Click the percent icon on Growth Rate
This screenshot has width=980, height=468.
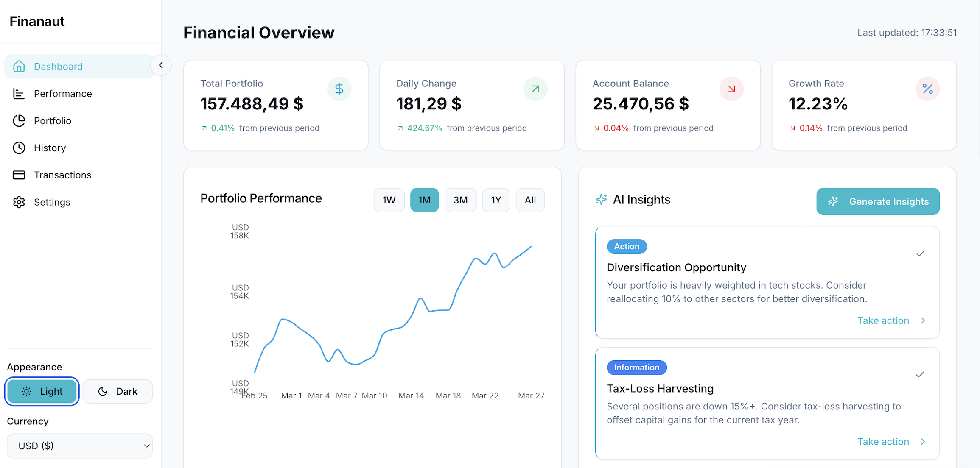tap(927, 89)
